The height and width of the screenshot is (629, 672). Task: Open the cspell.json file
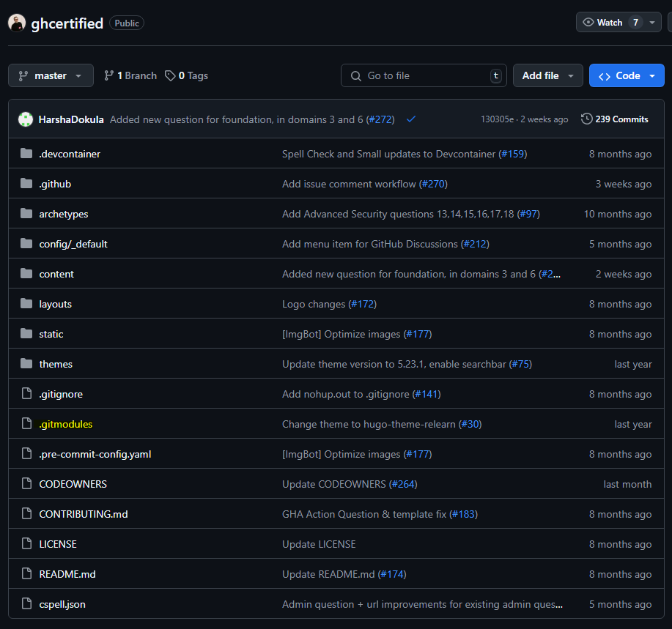pos(62,604)
